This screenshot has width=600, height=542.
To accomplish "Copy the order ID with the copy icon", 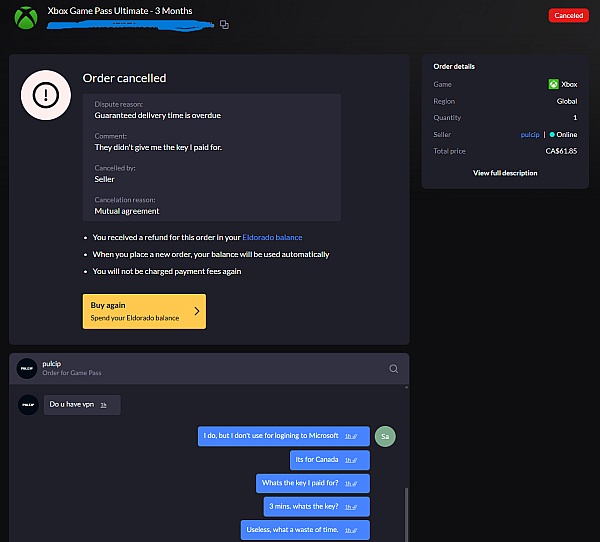I will [224, 25].
